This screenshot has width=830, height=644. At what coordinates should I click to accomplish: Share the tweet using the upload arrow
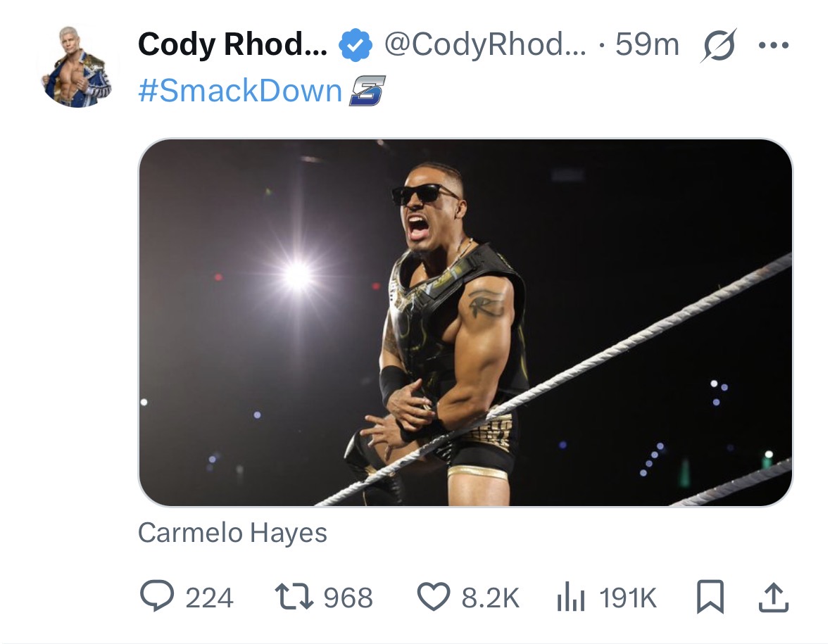773,598
